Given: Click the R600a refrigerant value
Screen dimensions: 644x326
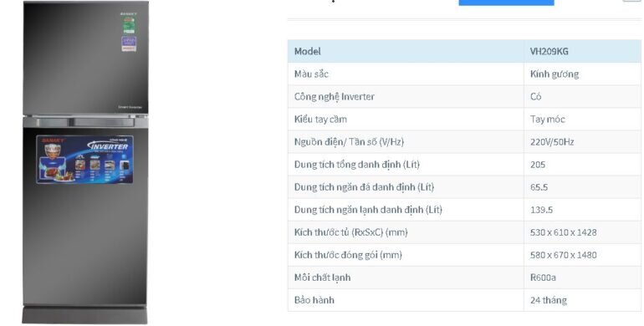Looking at the screenshot, I should click(x=543, y=278).
